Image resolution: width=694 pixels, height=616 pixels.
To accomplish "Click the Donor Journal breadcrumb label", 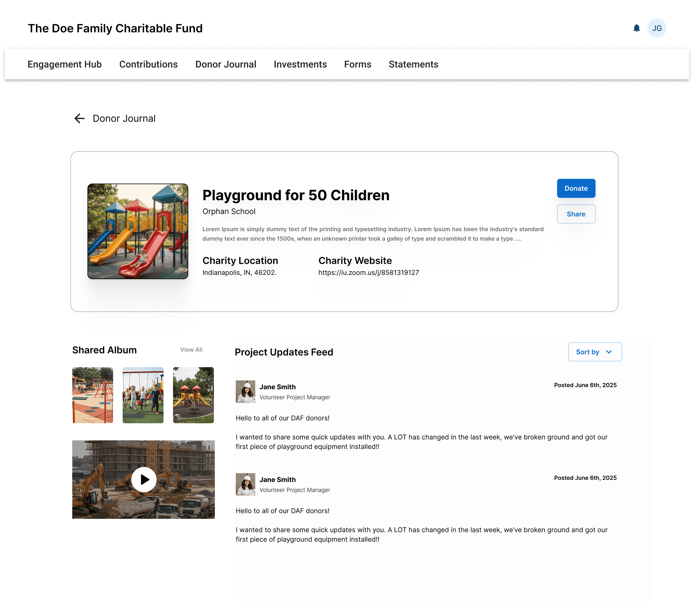I will tap(124, 118).
